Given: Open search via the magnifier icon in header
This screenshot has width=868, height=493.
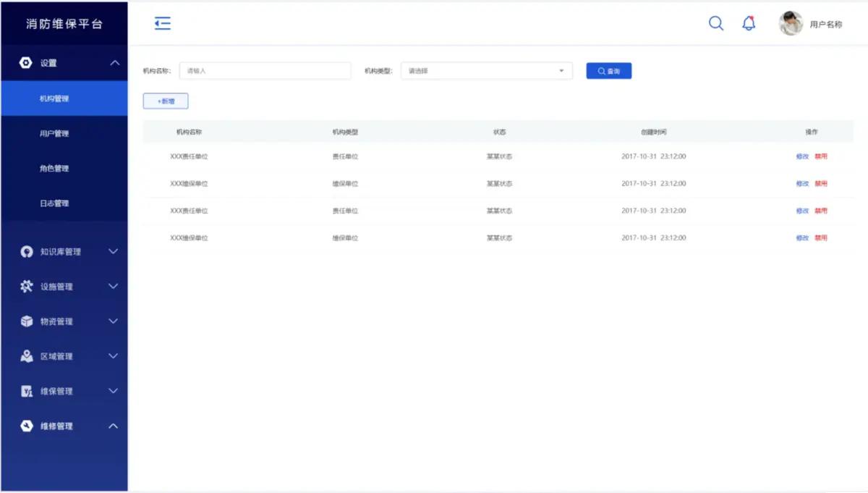Looking at the screenshot, I should tap(716, 23).
